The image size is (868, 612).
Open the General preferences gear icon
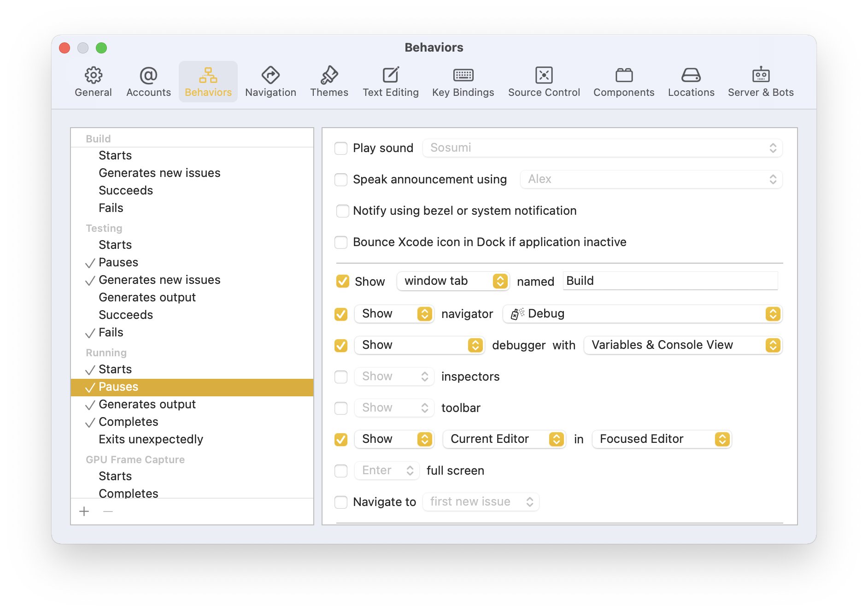(x=93, y=75)
